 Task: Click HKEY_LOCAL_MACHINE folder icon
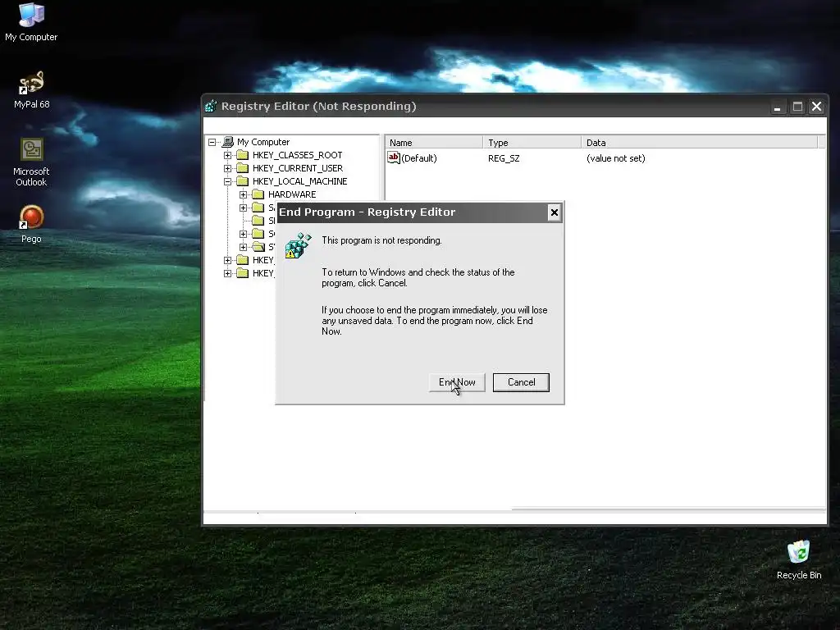click(243, 181)
